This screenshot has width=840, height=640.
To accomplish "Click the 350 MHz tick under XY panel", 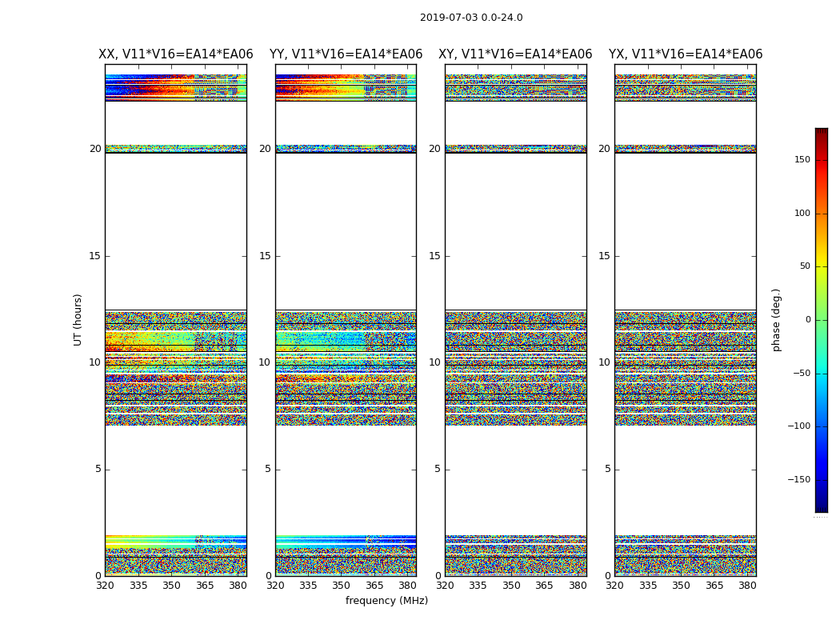I will [x=511, y=586].
